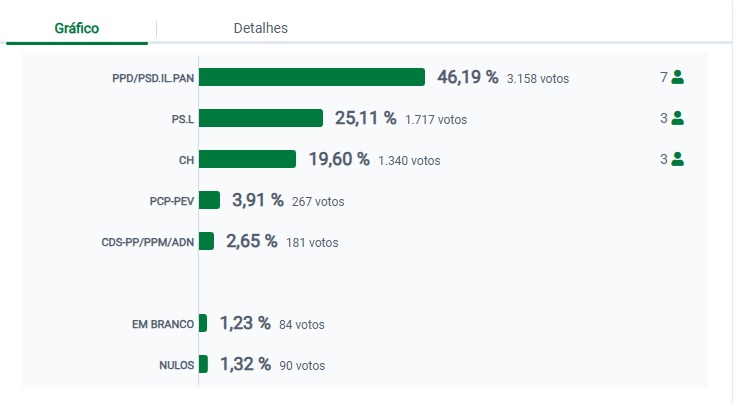
Task: Click the person icon beside PPD/PSD.IL.PAN's 7 seats
Action: [677, 77]
